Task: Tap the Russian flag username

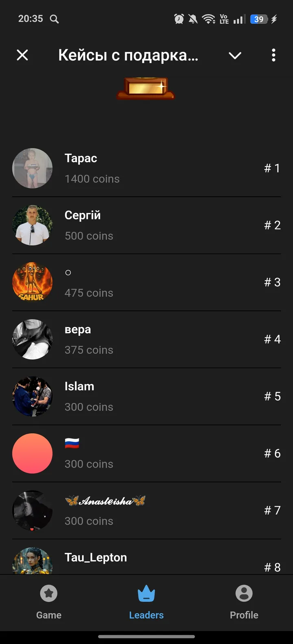Action: coord(72,443)
